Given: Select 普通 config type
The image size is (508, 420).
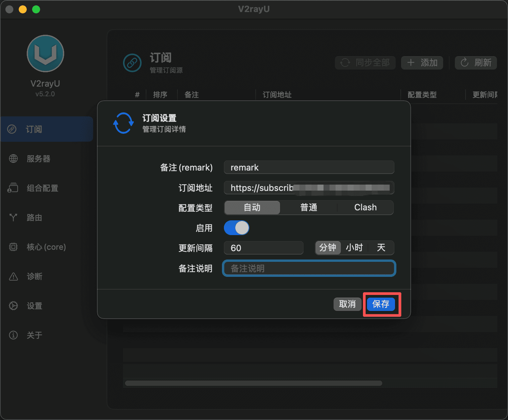Looking at the screenshot, I should pos(308,208).
